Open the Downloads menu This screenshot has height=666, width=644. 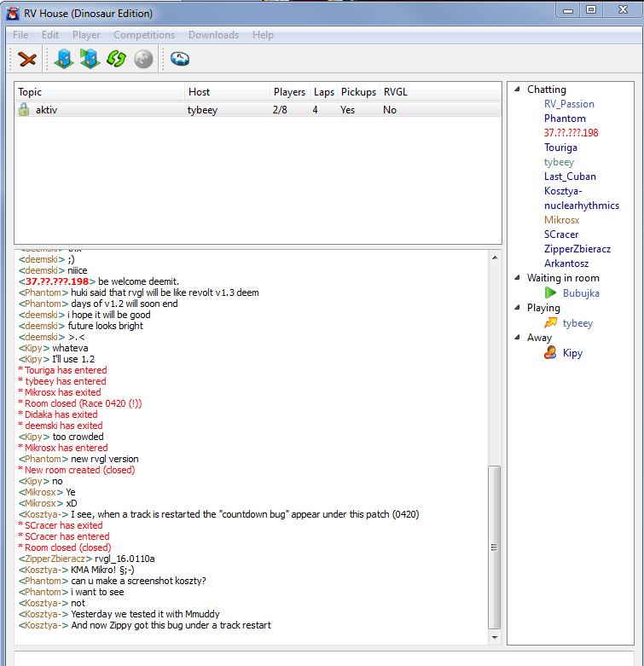pyautogui.click(x=214, y=35)
